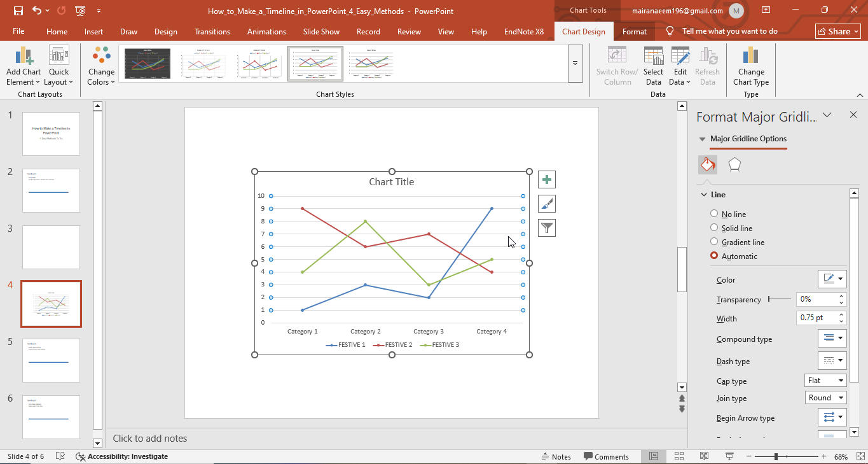Switch to the Animations tab

[x=266, y=31]
